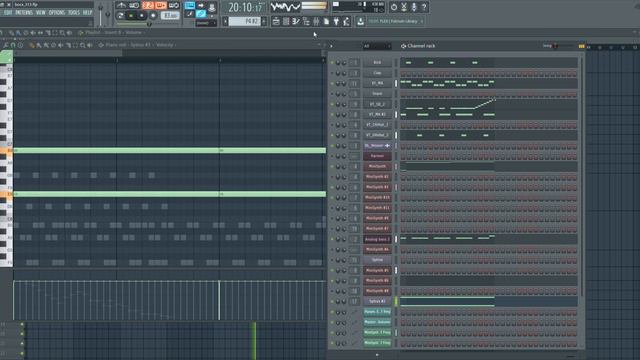640x360 pixels.
Task: Click the save/render scissors icon
Action: tap(404, 7)
